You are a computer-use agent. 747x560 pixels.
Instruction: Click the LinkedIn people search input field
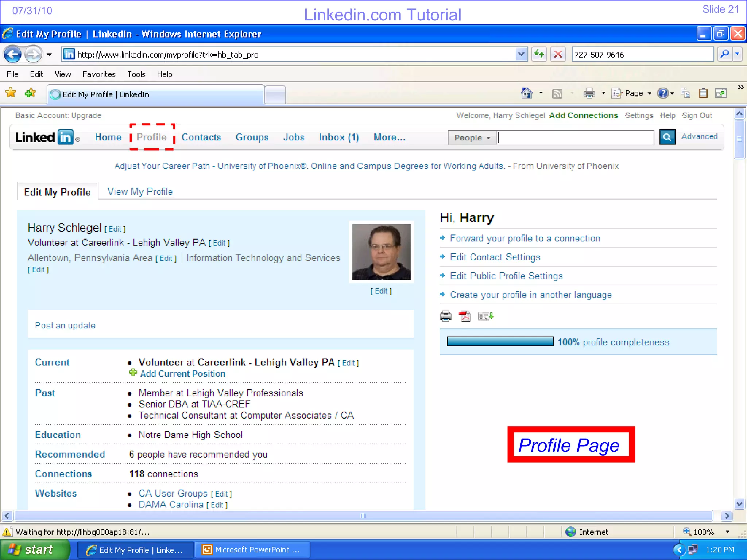pos(576,137)
